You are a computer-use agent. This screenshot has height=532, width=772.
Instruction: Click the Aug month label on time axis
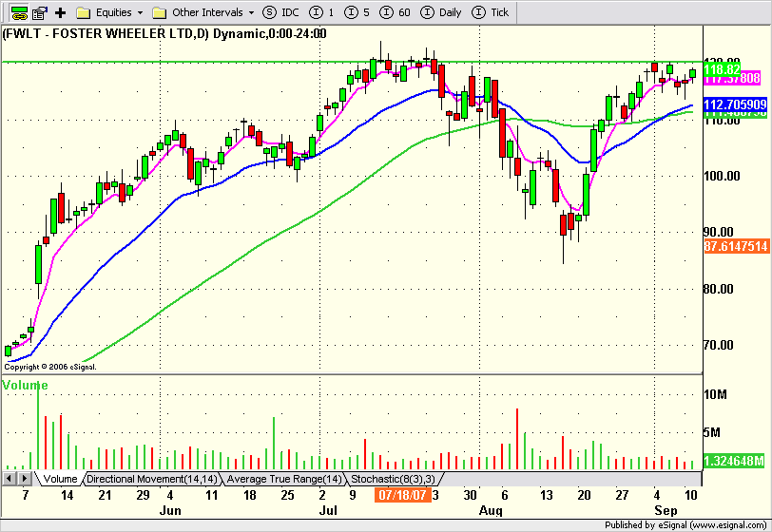coord(491,510)
